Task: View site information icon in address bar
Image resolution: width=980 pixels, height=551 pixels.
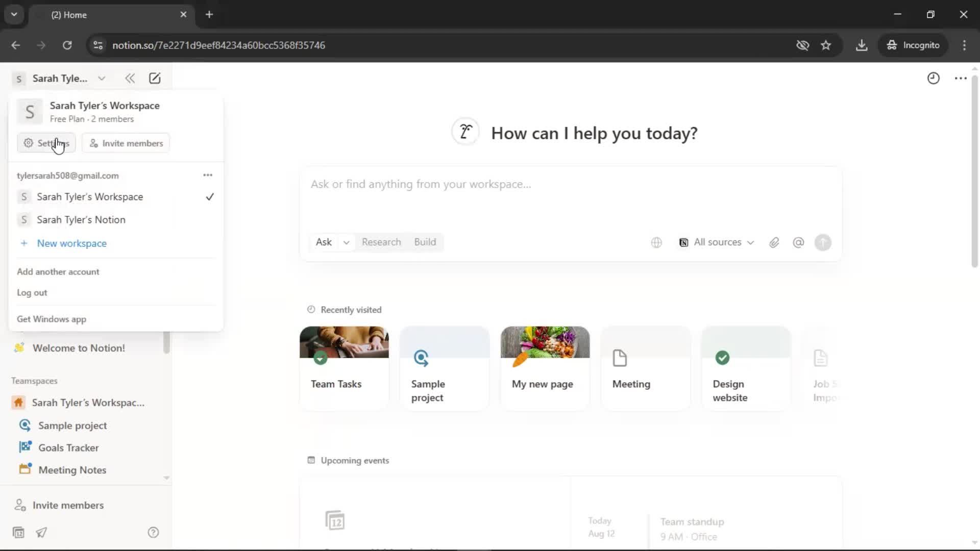Action: click(x=98, y=45)
